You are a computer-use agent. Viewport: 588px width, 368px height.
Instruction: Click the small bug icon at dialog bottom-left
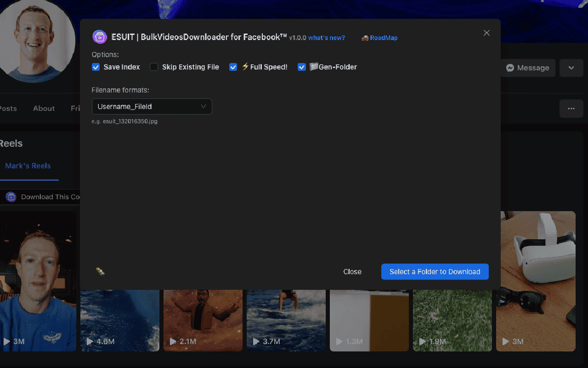pos(100,271)
